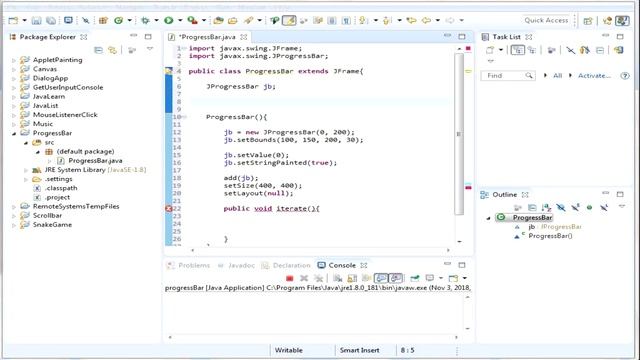Click the New Task icon in Task List
The image size is (640, 360).
pos(490,50)
